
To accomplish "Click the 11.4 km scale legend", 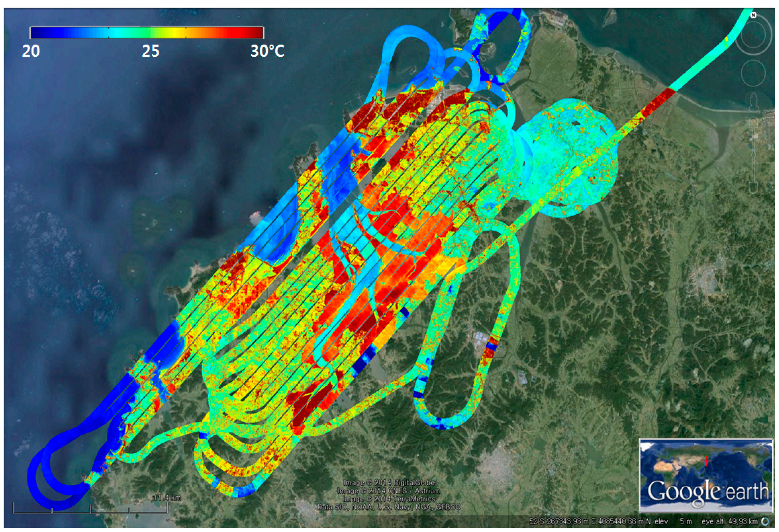I will click(167, 498).
